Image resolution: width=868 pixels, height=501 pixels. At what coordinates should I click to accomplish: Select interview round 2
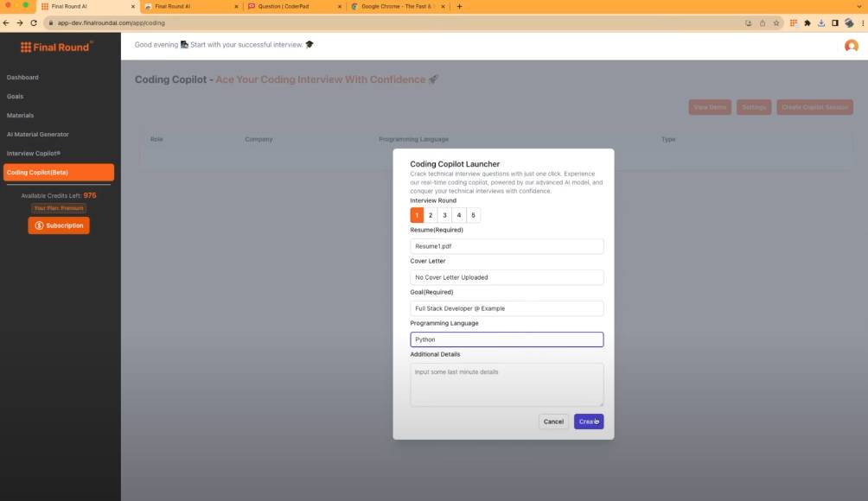point(431,215)
